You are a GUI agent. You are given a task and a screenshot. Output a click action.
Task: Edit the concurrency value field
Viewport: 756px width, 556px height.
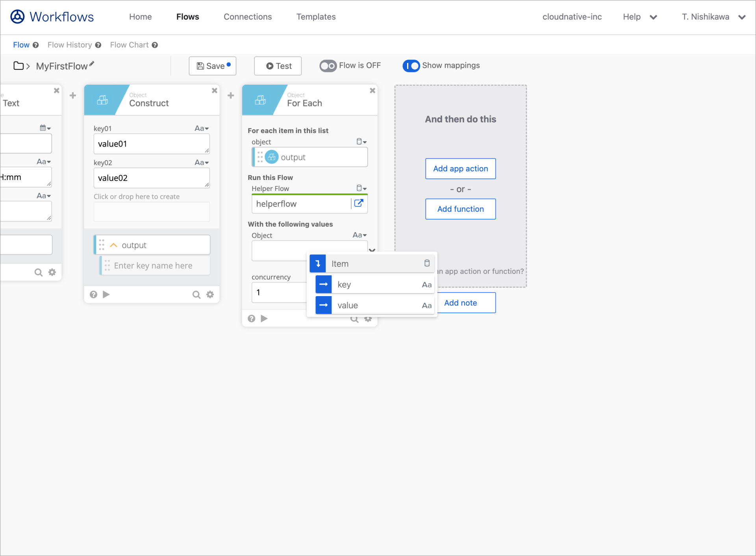tap(276, 292)
